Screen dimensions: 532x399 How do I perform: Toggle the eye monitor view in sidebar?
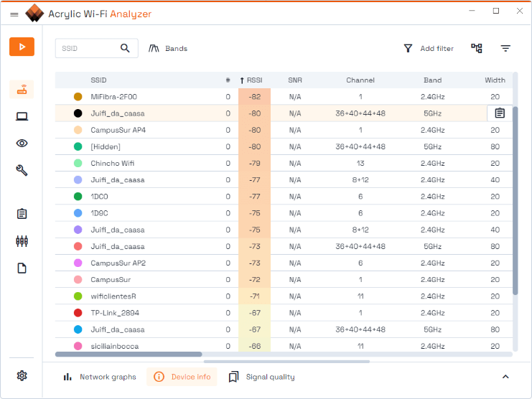(x=22, y=143)
